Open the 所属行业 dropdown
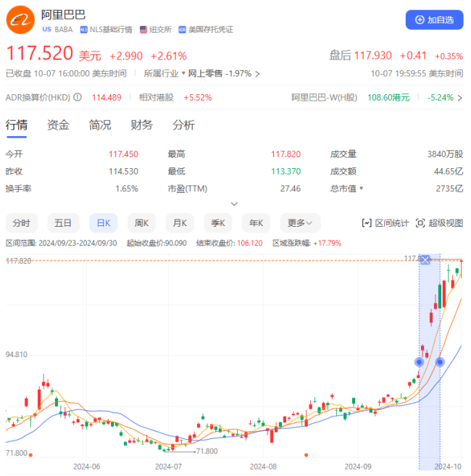 coord(164,73)
